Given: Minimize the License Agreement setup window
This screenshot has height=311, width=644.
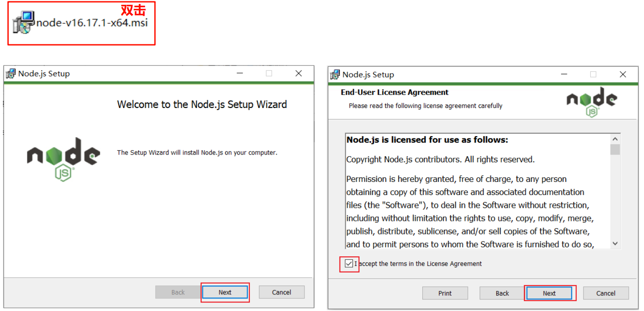Looking at the screenshot, I should (x=564, y=74).
